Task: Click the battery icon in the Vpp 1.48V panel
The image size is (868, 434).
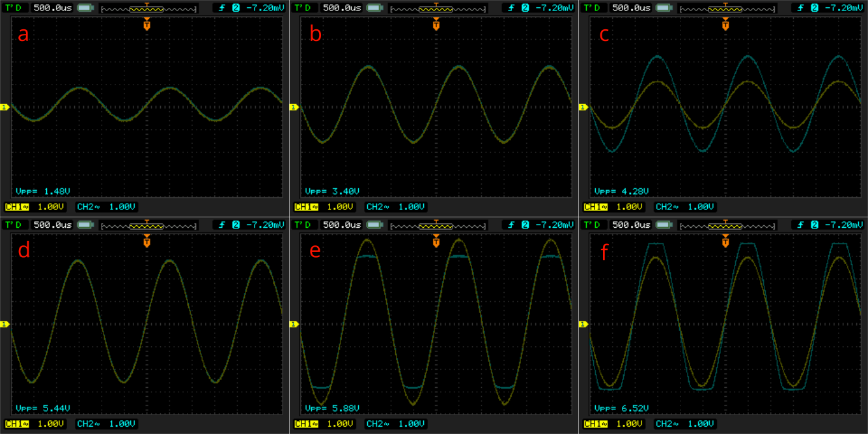Action: pyautogui.click(x=85, y=8)
